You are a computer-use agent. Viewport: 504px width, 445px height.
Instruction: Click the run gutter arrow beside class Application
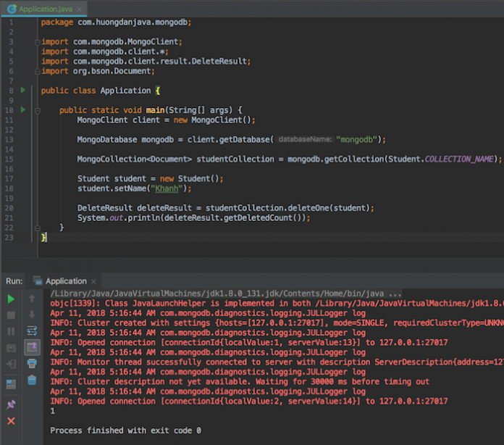pos(22,91)
